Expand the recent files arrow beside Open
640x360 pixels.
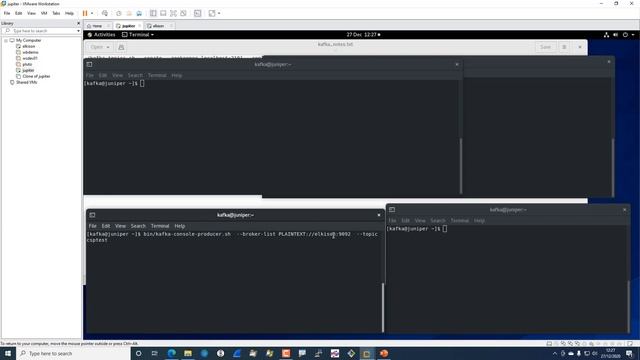pyautogui.click(x=108, y=47)
